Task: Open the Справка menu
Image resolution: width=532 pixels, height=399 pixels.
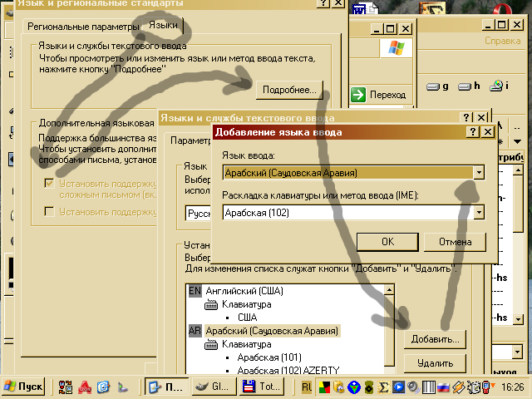Action: [x=503, y=40]
